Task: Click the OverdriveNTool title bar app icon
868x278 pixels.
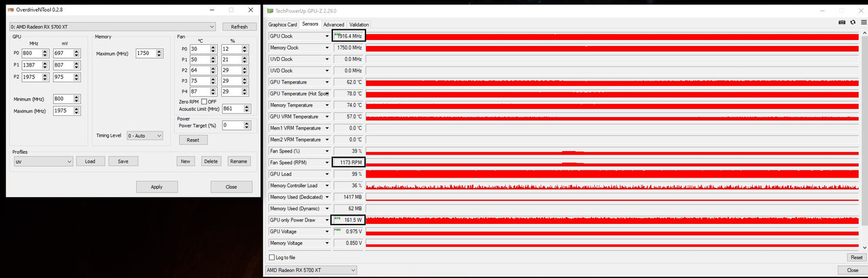Action: tap(12, 10)
